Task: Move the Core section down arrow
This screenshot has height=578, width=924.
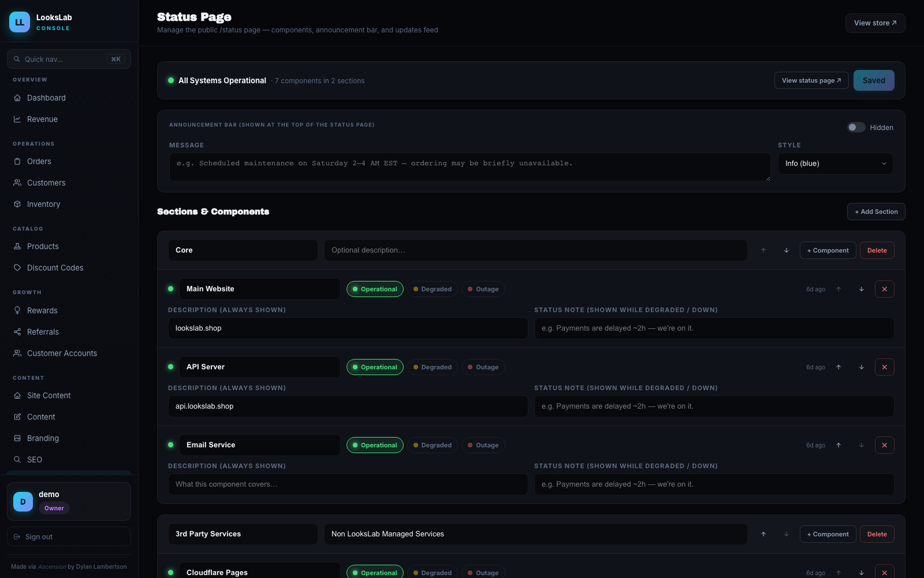Action: point(786,250)
